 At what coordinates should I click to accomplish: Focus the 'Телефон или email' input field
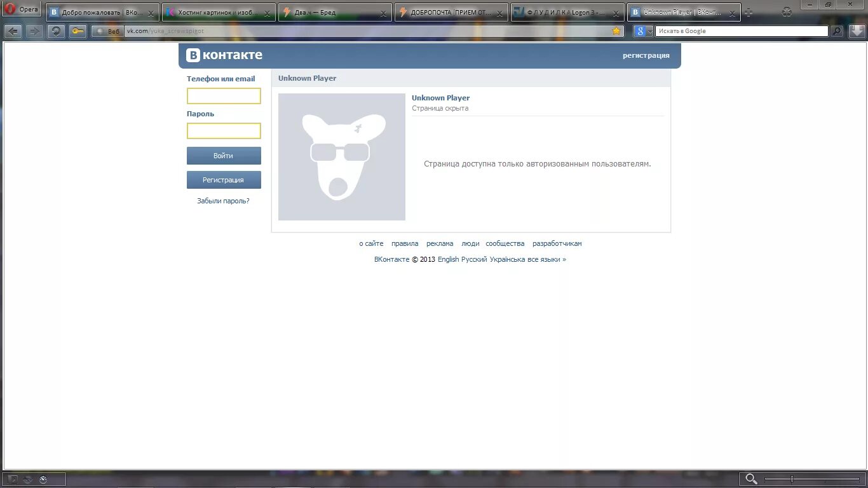click(x=224, y=96)
